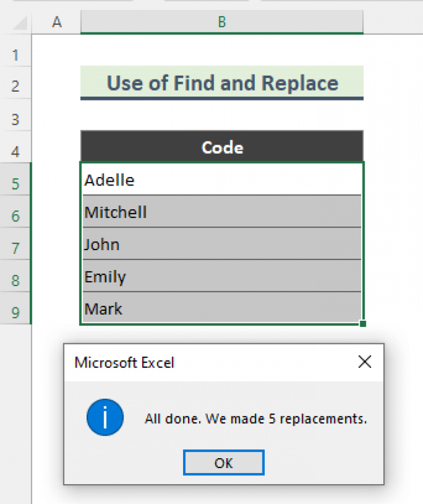Close the Microsoft Excel message dialog

[365, 362]
